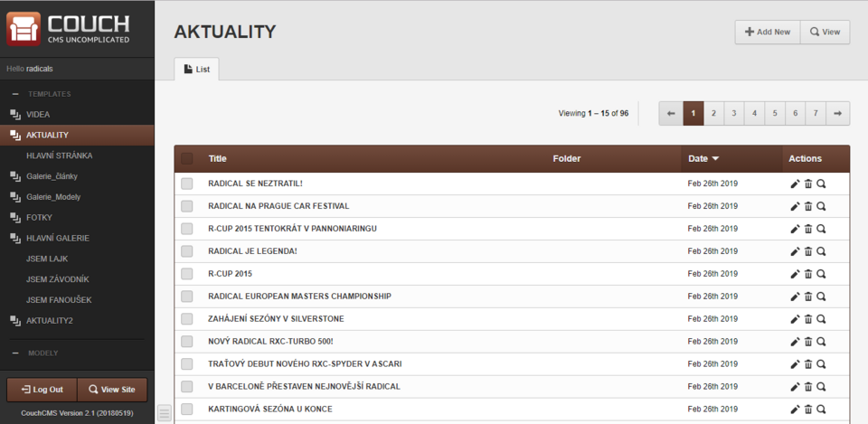This screenshot has height=424, width=868.
Task: Click magnifier icon for NOVÝ RADICAL RXC-TURBO 500!
Action: 821,342
